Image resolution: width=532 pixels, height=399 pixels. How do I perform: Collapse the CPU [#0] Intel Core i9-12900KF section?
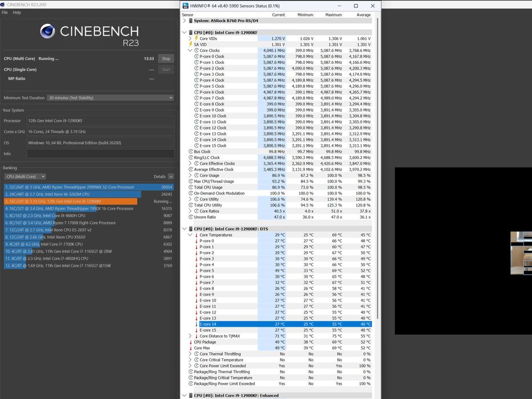[184, 32]
